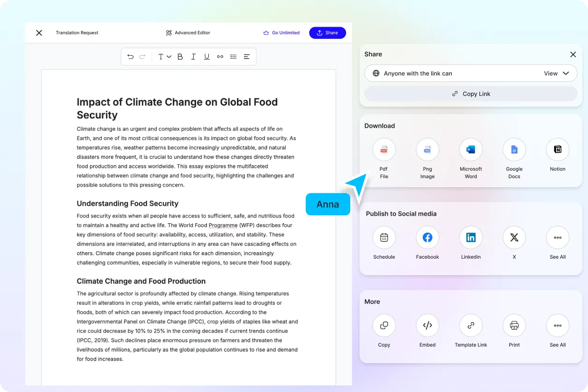The height and width of the screenshot is (392, 588).
Task: Select the Anna collaborator label
Action: coord(328,204)
